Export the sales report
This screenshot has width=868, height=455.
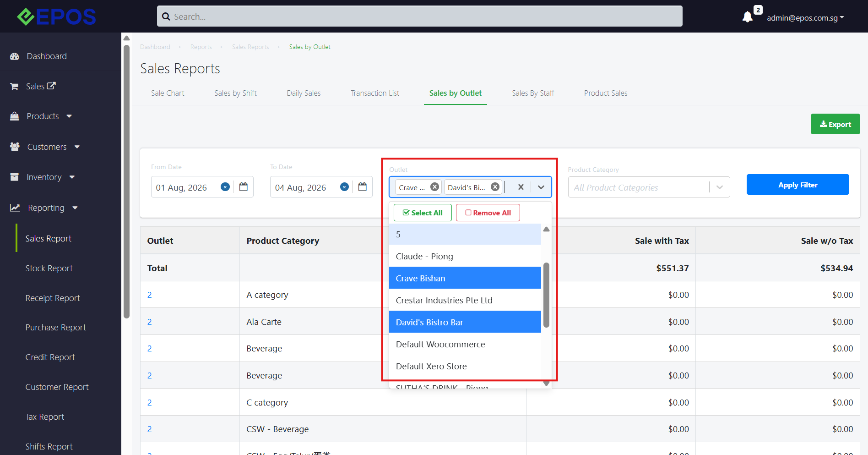tap(835, 124)
